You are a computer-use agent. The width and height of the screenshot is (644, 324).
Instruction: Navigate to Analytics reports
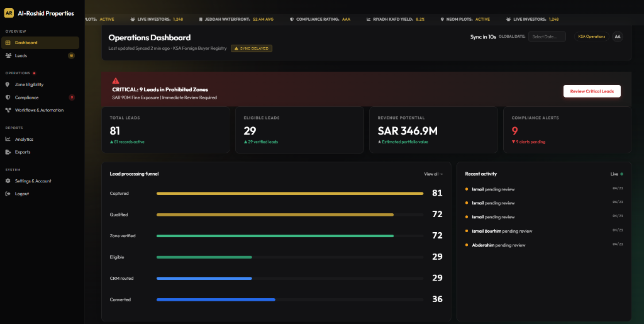click(40, 139)
